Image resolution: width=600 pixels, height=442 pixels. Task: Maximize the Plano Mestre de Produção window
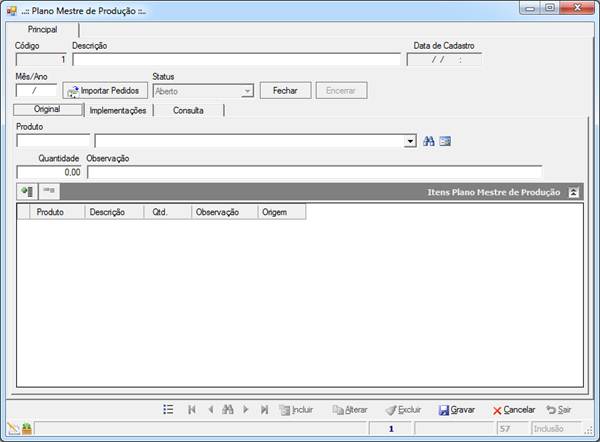(550, 8)
